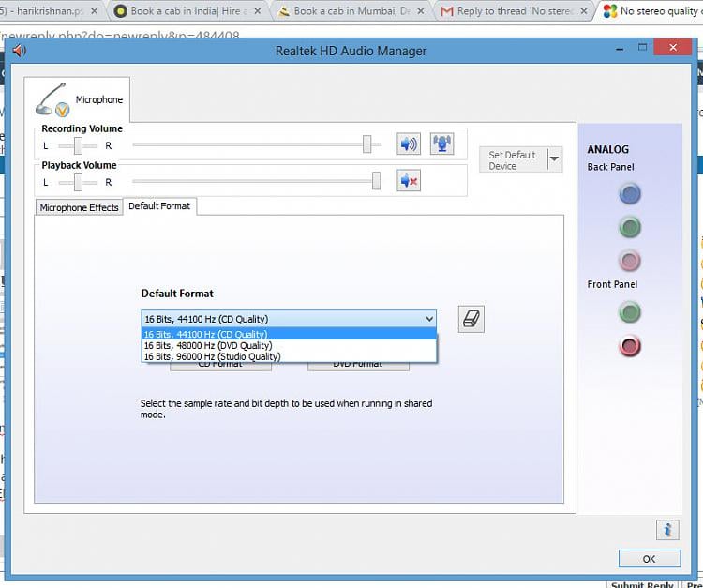Select the green front panel jack
Viewport: 703px width, 588px height.
pos(630,312)
